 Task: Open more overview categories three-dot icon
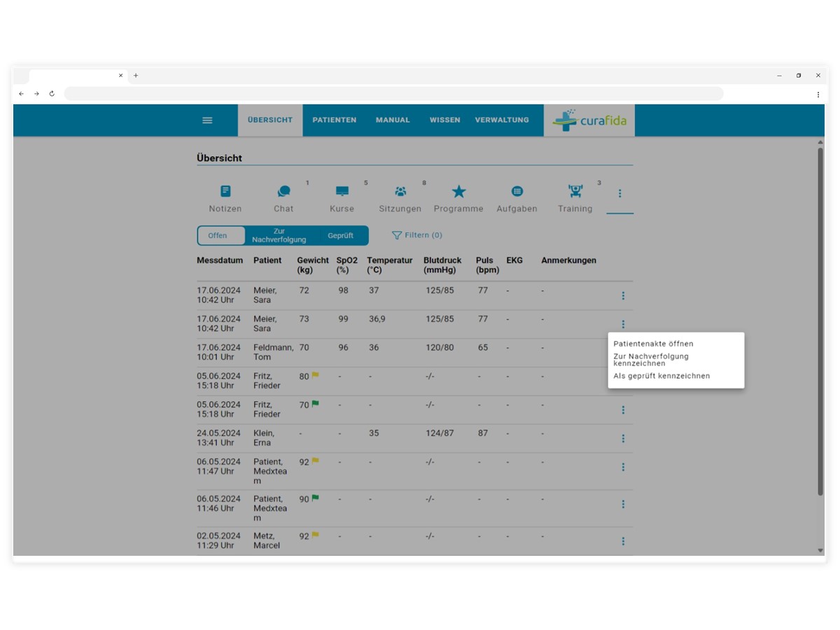[619, 193]
